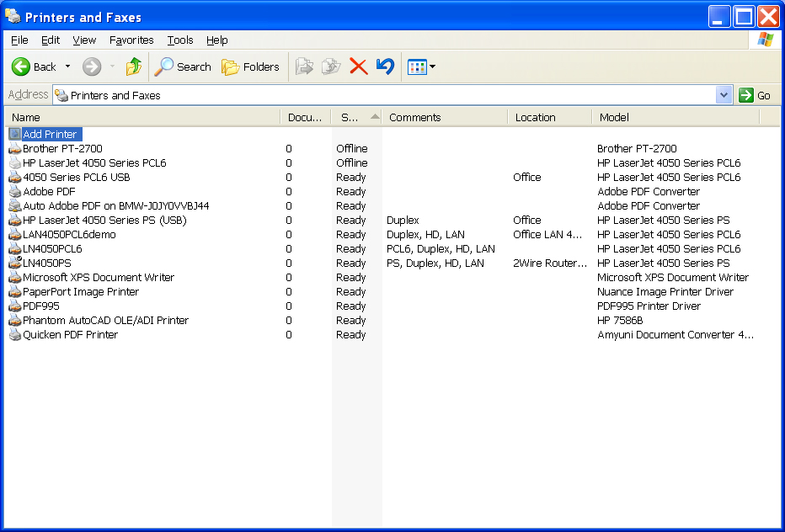Select the Quicken PDF Printer icon
The width and height of the screenshot is (785, 532).
point(14,335)
